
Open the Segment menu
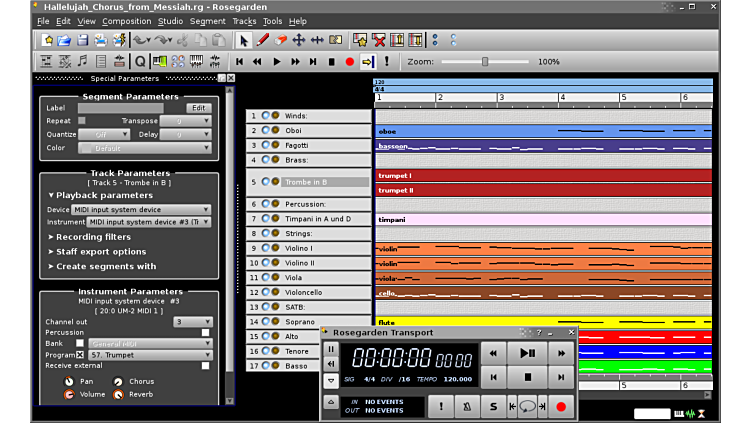[x=207, y=21]
